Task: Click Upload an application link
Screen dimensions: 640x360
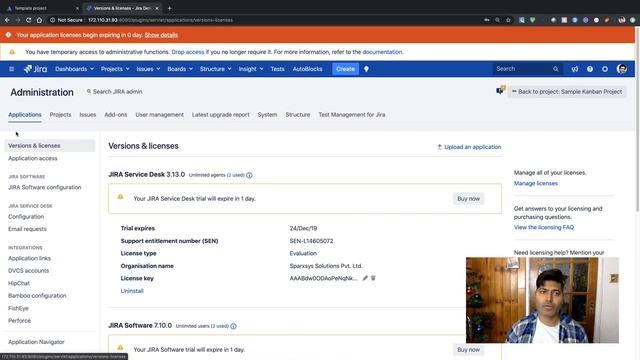Action: point(469,147)
